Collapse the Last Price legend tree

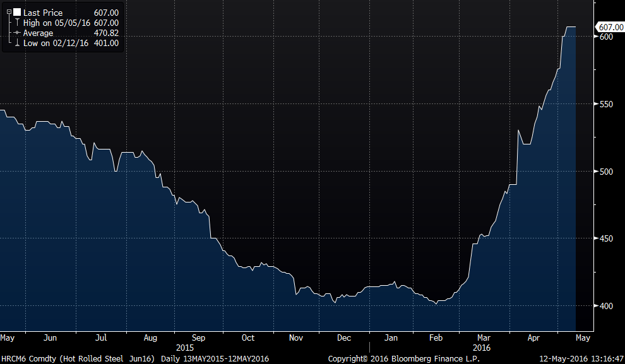[8, 12]
